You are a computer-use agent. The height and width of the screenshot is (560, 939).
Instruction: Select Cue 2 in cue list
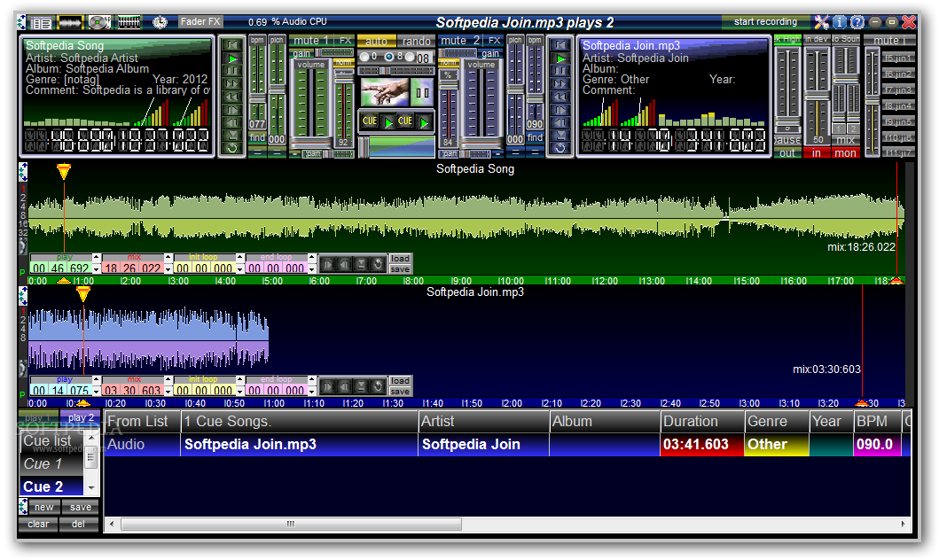pos(52,486)
